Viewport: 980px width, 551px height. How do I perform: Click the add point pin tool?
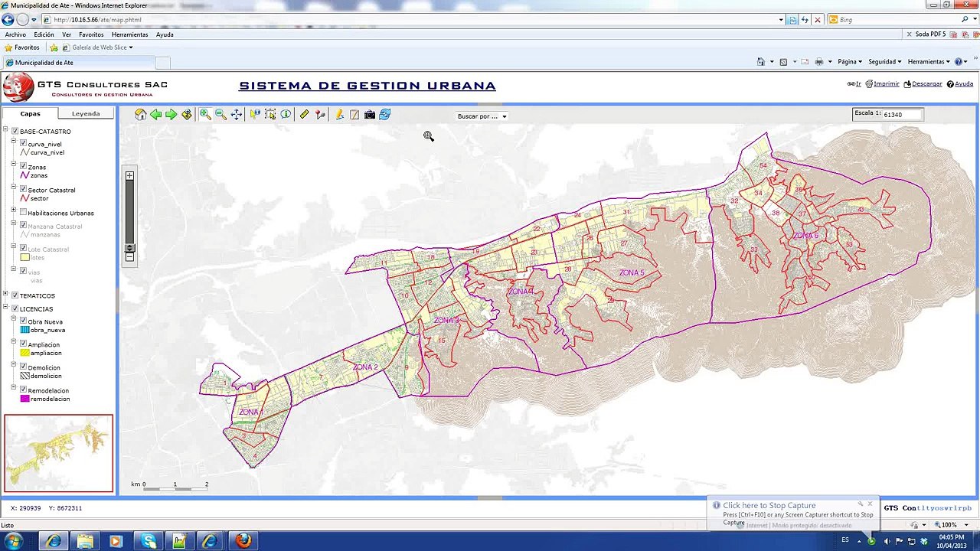tap(320, 115)
